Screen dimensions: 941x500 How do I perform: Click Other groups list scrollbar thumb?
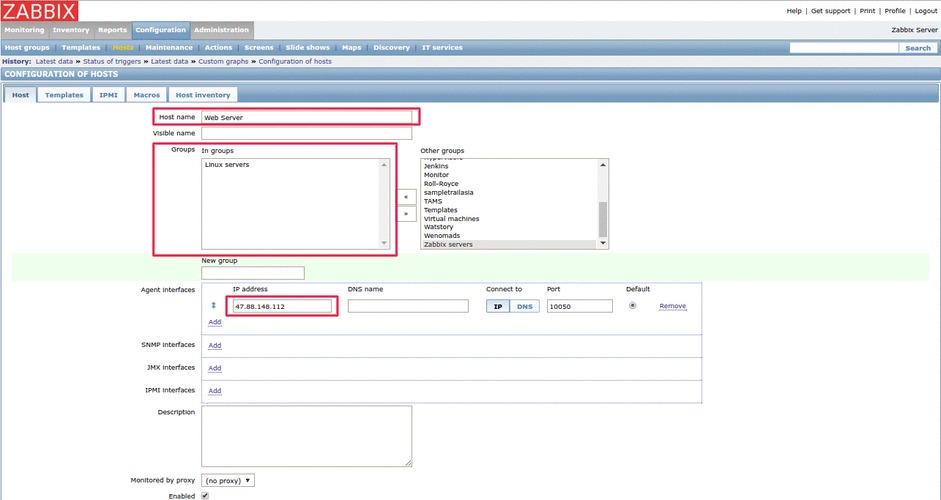click(603, 220)
